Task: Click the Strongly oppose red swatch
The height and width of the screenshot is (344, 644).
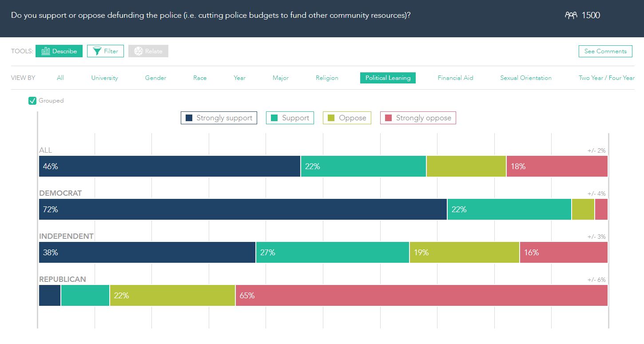Action: pos(388,118)
